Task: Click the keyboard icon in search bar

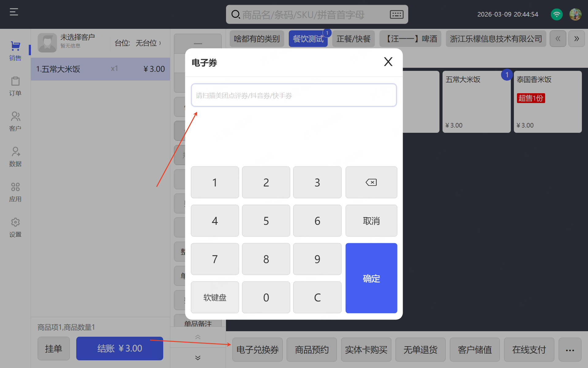Action: pyautogui.click(x=396, y=14)
